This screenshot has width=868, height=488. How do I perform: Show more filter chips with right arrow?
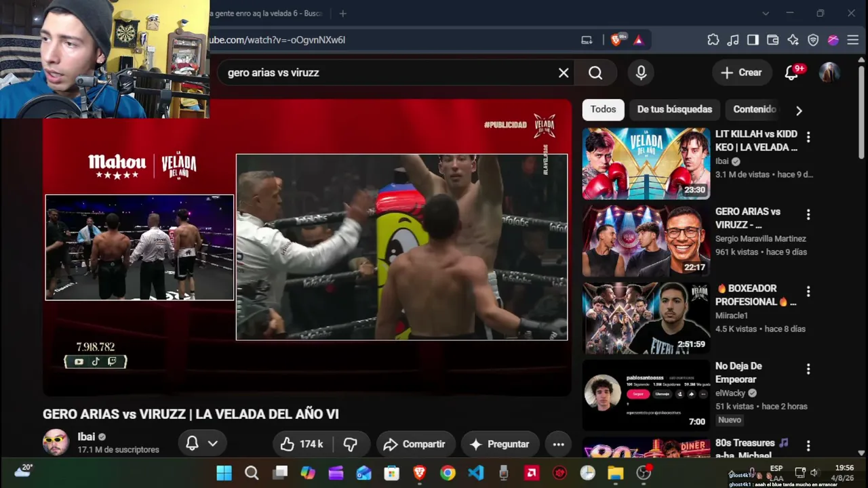click(x=799, y=110)
